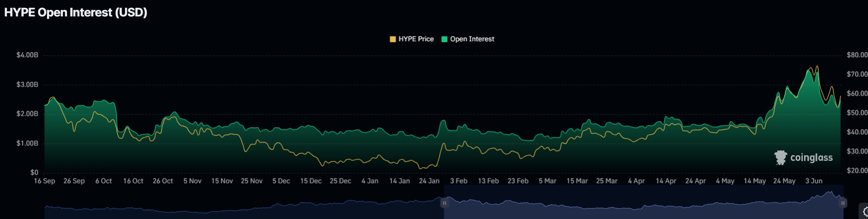This screenshot has height=219, width=868.
Task: Click the green Open Interest color swatch
Action: click(444, 39)
